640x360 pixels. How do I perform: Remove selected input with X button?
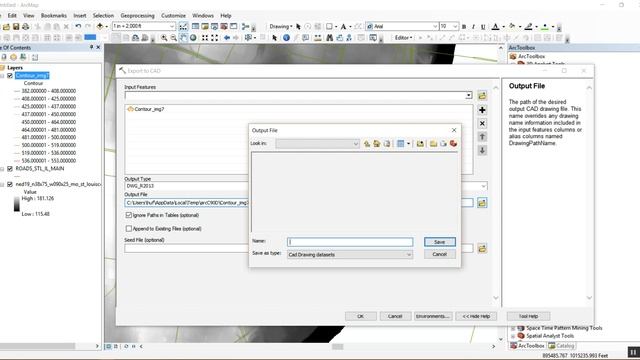tap(482, 123)
